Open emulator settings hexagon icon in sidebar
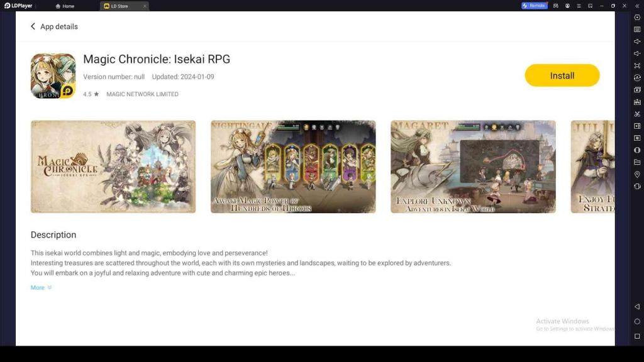 pyautogui.click(x=637, y=17)
